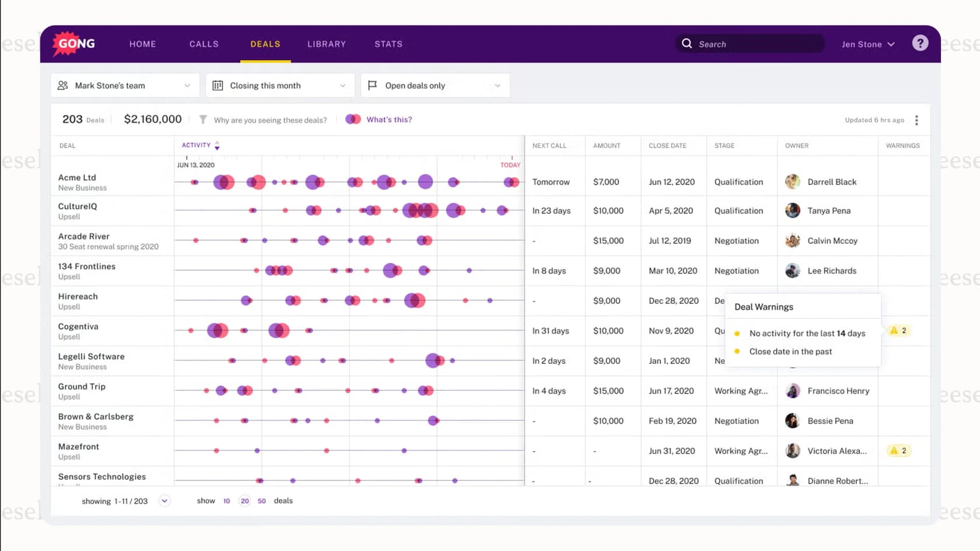The height and width of the screenshot is (551, 980).
Task: Open the Closing this month dropdown
Action: click(280, 86)
